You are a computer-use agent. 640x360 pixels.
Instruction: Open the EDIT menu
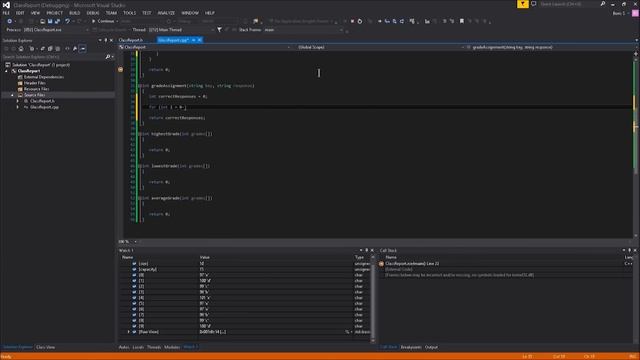click(20, 13)
